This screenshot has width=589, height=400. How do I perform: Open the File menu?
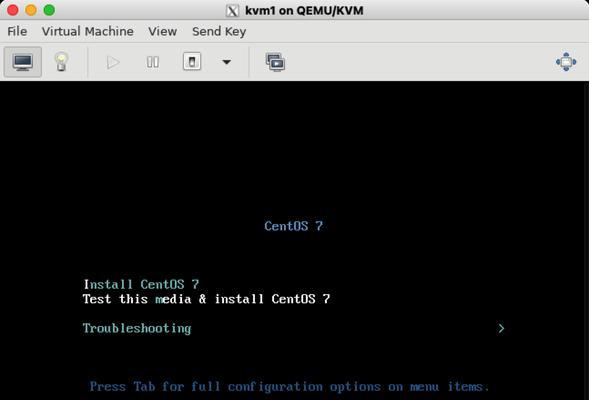pos(17,32)
